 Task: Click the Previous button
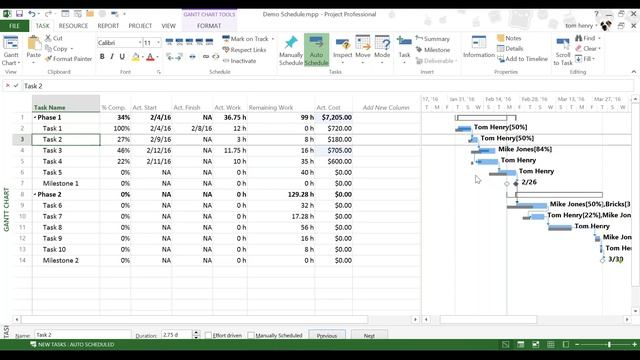click(x=327, y=335)
